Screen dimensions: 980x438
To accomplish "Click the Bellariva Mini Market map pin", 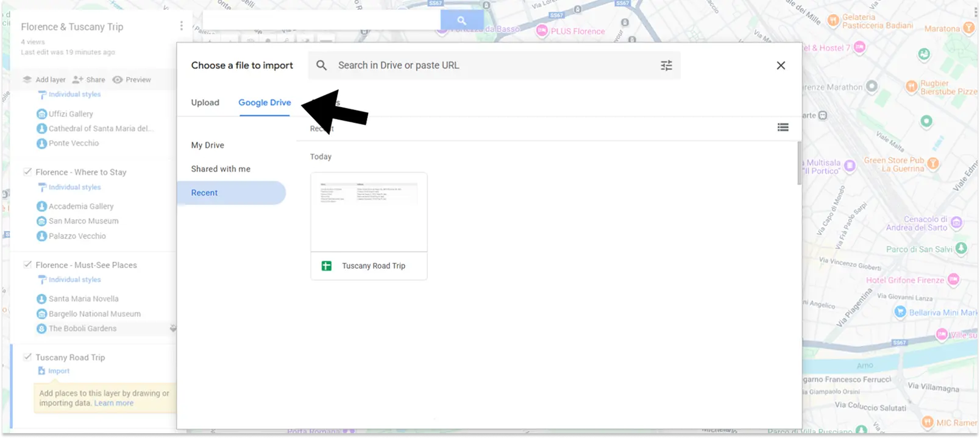I will (900, 312).
